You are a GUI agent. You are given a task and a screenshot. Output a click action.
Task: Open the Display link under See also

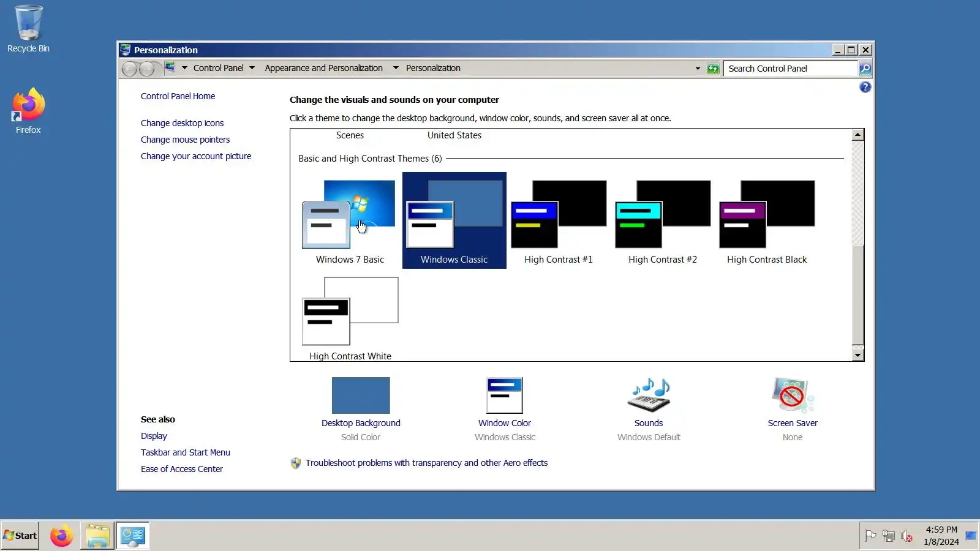154,436
